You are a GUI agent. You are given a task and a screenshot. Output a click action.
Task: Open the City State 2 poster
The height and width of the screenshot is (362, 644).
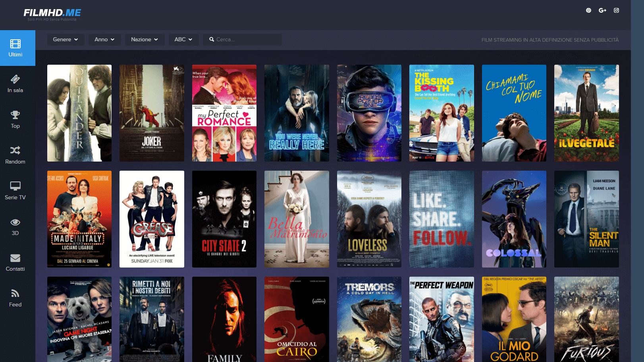[x=224, y=219]
